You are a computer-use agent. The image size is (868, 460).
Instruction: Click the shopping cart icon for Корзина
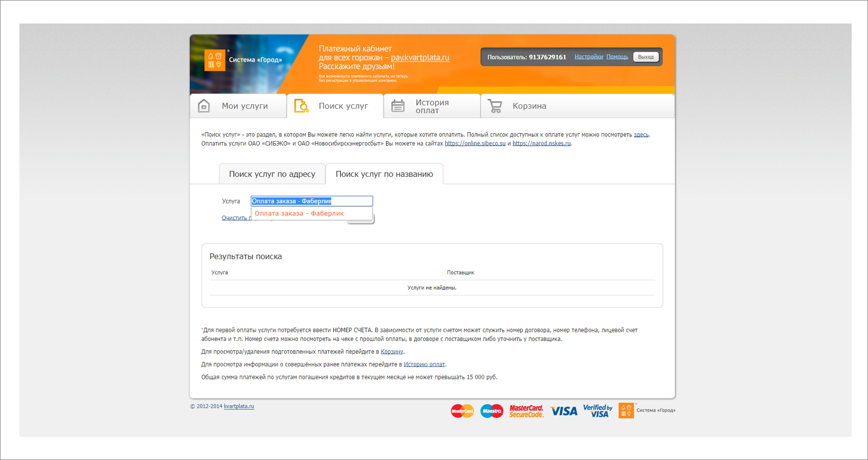(495, 106)
